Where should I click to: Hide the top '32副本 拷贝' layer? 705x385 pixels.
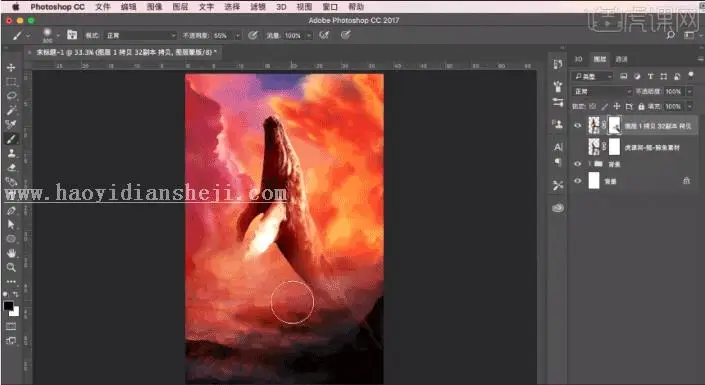point(578,126)
